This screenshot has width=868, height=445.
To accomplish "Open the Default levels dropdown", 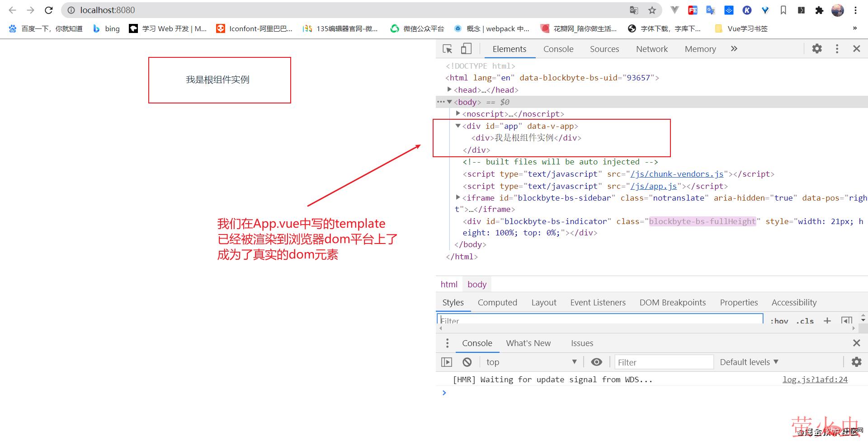I will [749, 362].
